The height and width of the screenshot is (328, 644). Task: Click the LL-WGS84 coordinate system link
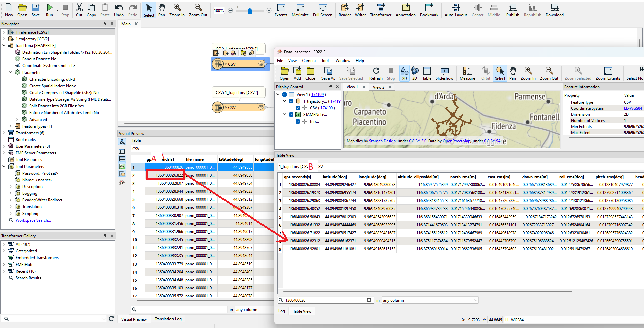tap(633, 108)
